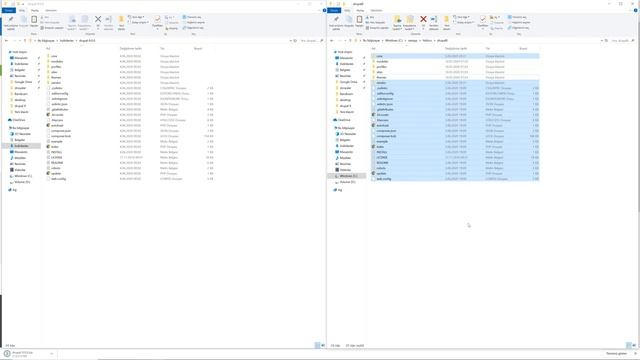This screenshot has height=360, width=640.
Task: Switch to large icons view in drupal8 window
Action: pyautogui.click(x=634, y=345)
